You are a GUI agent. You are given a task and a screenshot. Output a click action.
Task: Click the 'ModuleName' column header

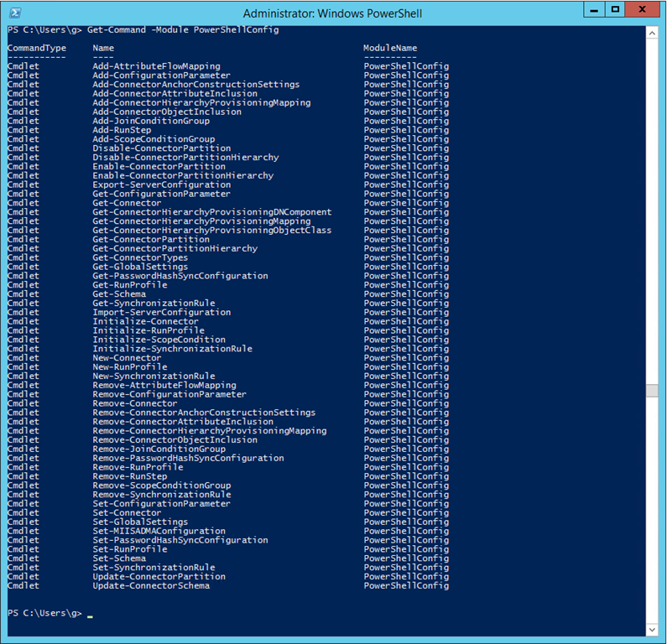coord(390,48)
